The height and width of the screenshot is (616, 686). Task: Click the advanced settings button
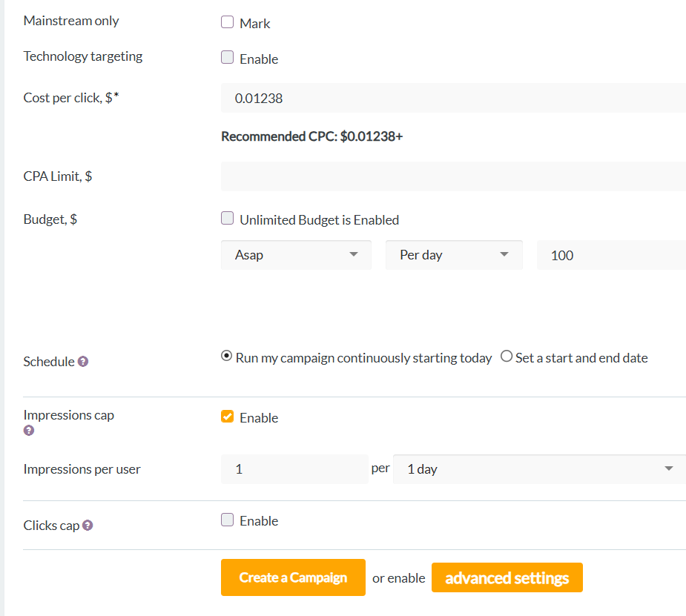507,577
